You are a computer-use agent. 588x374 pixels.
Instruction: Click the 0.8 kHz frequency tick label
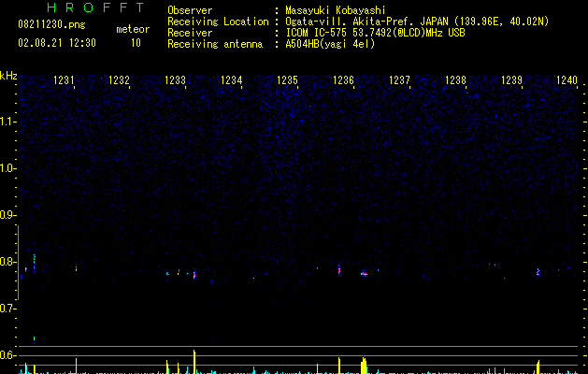7,262
